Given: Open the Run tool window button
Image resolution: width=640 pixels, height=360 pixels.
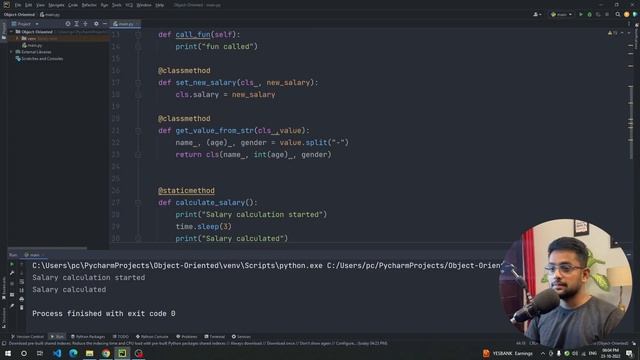Looking at the screenshot, I should point(57,337).
